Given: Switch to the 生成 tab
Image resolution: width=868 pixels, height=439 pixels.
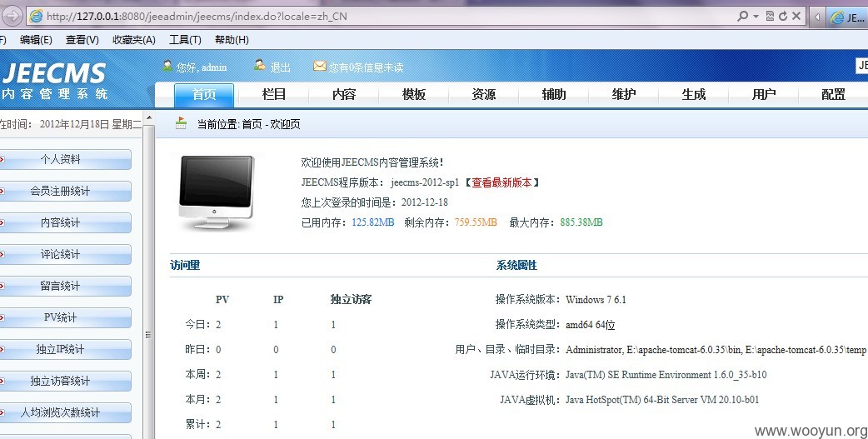Looking at the screenshot, I should click(694, 95).
